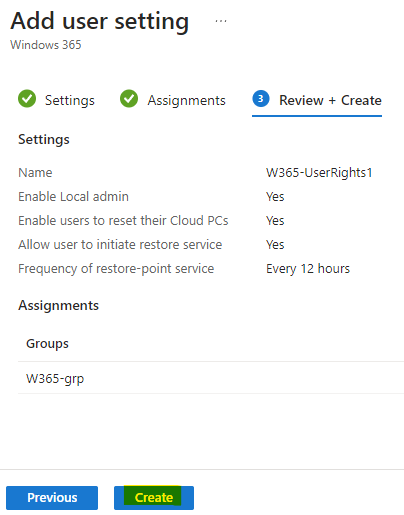Click Enable users to reset Cloud PCs

[123, 221]
